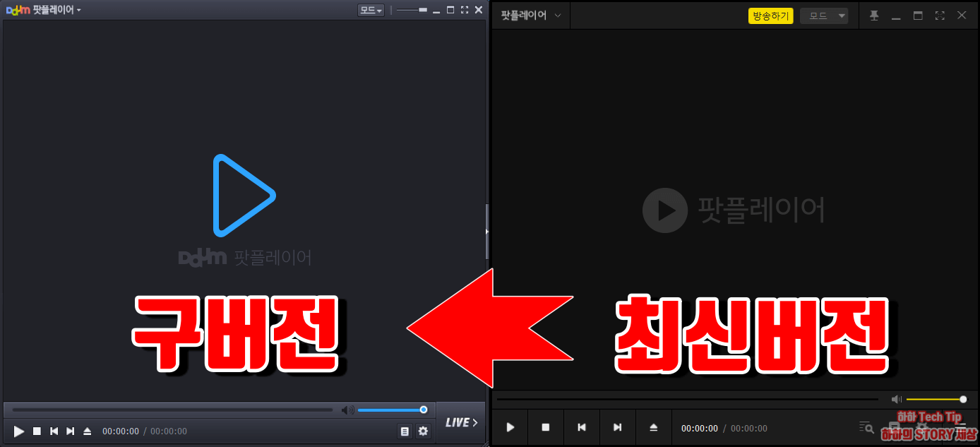
Task: Open a file with new-version eject icon
Action: click(x=654, y=427)
